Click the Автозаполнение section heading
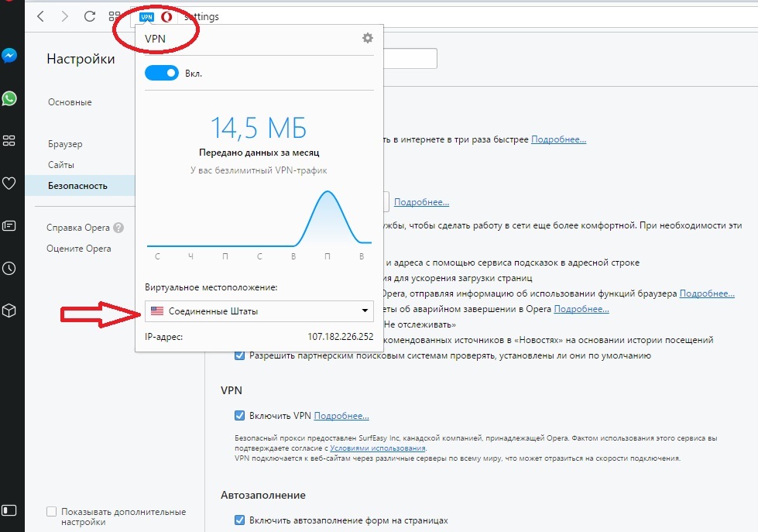 [x=263, y=496]
